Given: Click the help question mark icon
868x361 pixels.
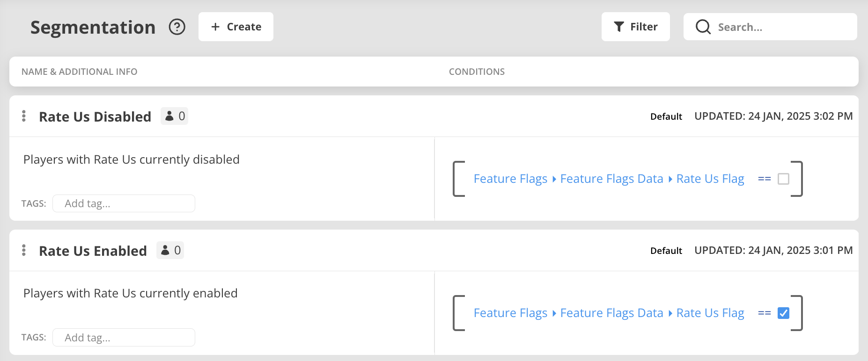Looking at the screenshot, I should (x=177, y=27).
